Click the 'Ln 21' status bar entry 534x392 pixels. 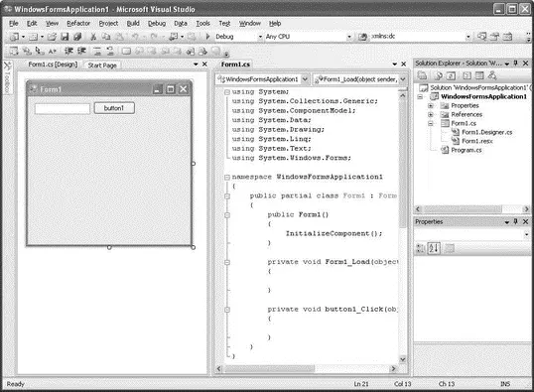coord(361,384)
